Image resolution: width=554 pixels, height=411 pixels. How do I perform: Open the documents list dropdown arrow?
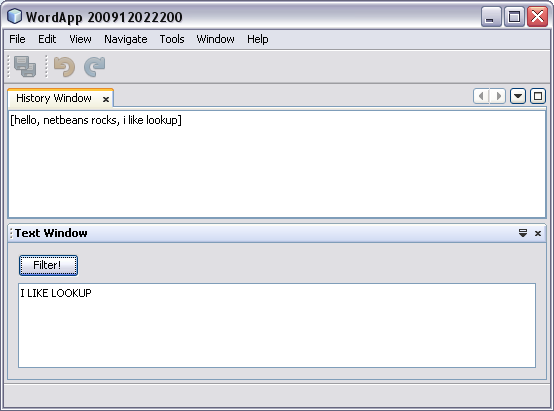[518, 96]
